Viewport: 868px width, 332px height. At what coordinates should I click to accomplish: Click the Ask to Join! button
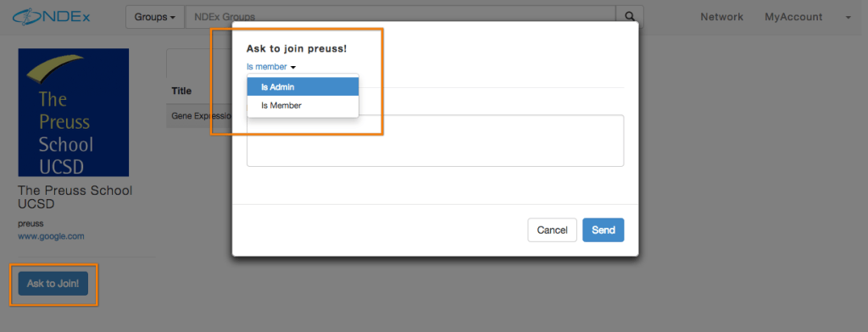[x=53, y=284]
